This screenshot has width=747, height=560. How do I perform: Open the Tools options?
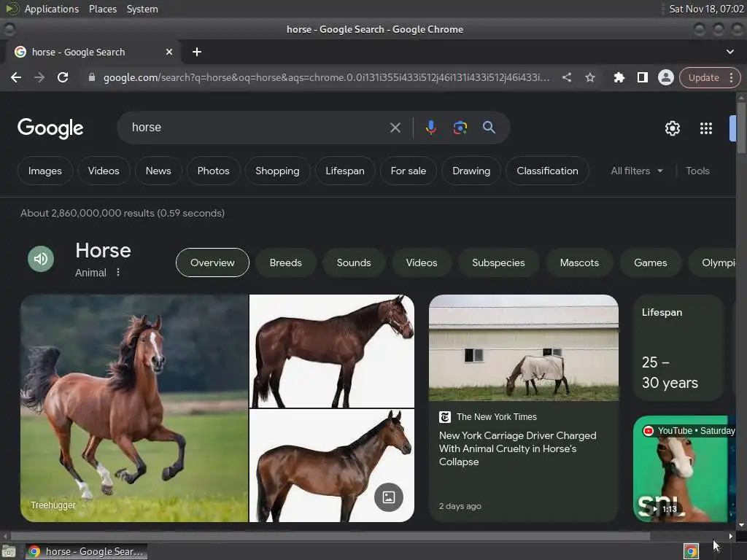697,171
